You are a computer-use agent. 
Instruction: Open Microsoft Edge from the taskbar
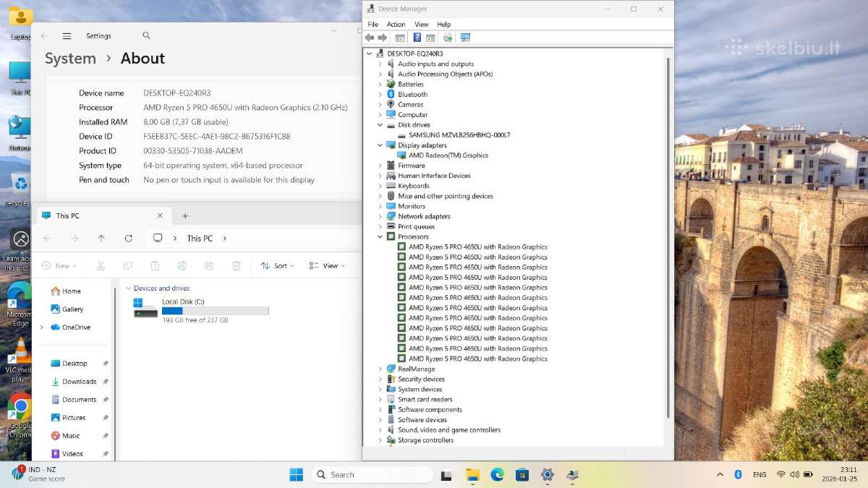click(497, 474)
